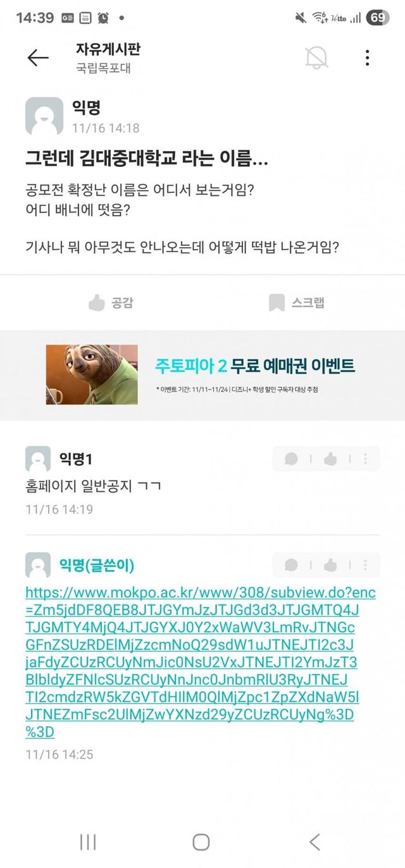Open more options on 익명1's comment
The width and height of the screenshot is (405, 868).
365,459
